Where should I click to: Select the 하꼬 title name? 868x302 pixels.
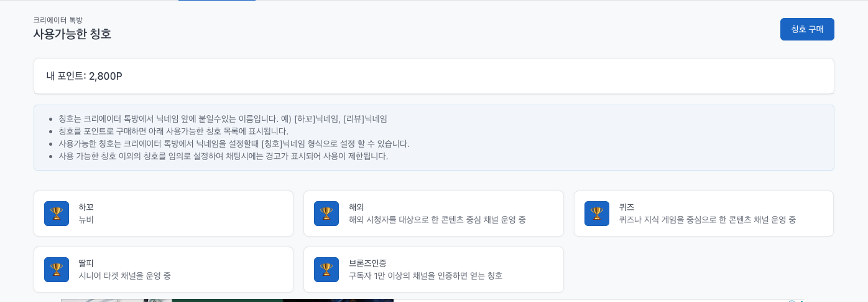click(x=86, y=207)
